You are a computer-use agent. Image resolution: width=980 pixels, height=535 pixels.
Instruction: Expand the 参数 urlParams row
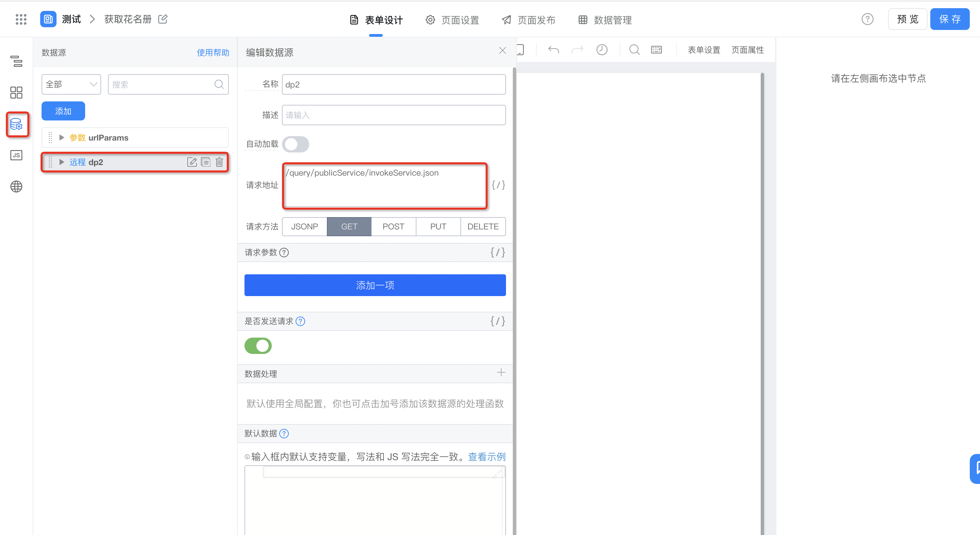pos(61,137)
